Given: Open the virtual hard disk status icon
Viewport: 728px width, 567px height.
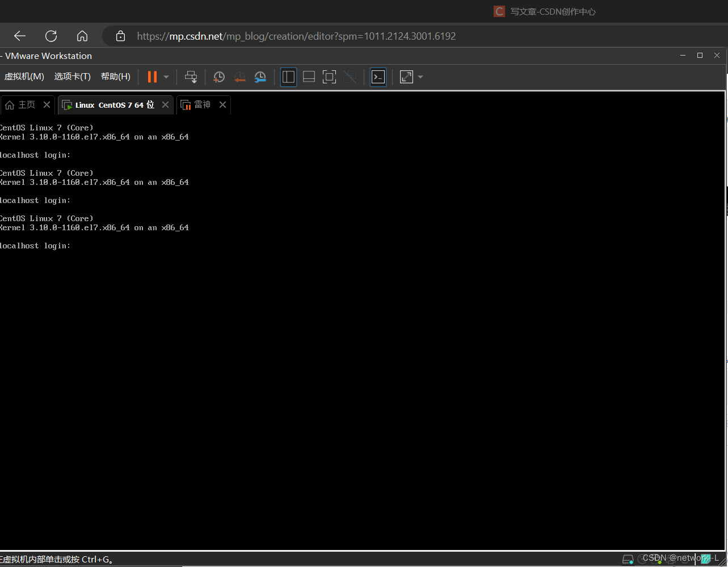Looking at the screenshot, I should click(628, 559).
